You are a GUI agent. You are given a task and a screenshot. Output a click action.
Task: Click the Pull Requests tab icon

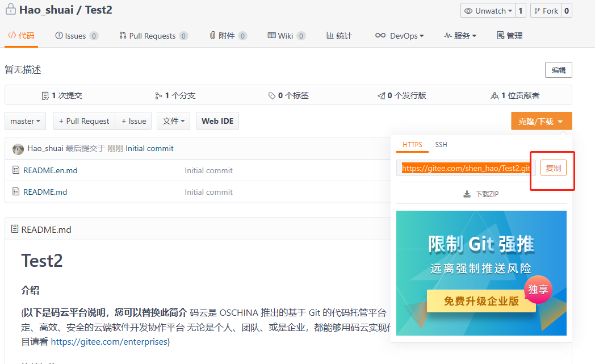(123, 35)
